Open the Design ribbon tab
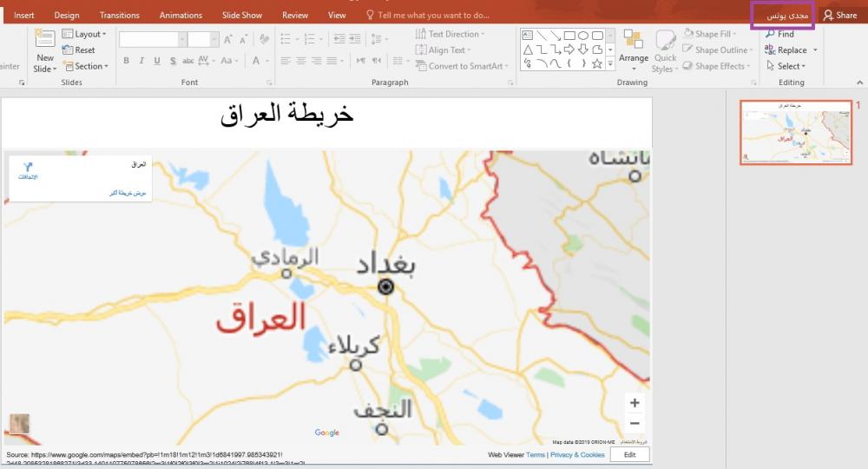The image size is (868, 469). (x=67, y=15)
